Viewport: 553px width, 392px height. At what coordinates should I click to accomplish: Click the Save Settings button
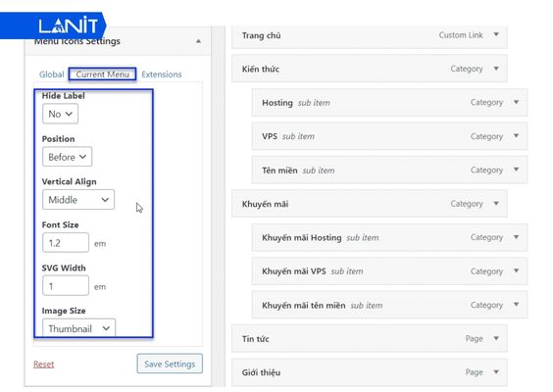pos(170,364)
